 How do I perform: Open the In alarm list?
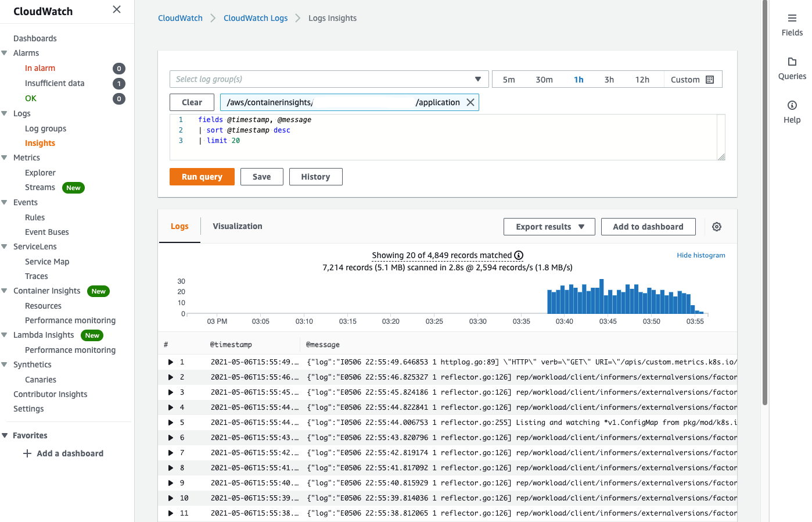point(40,68)
